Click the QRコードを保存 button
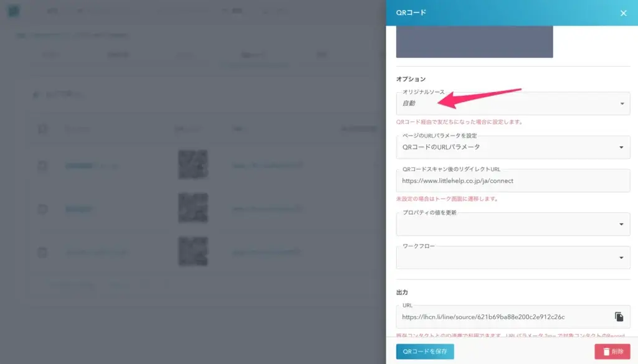The image size is (638, 364). pos(424,352)
